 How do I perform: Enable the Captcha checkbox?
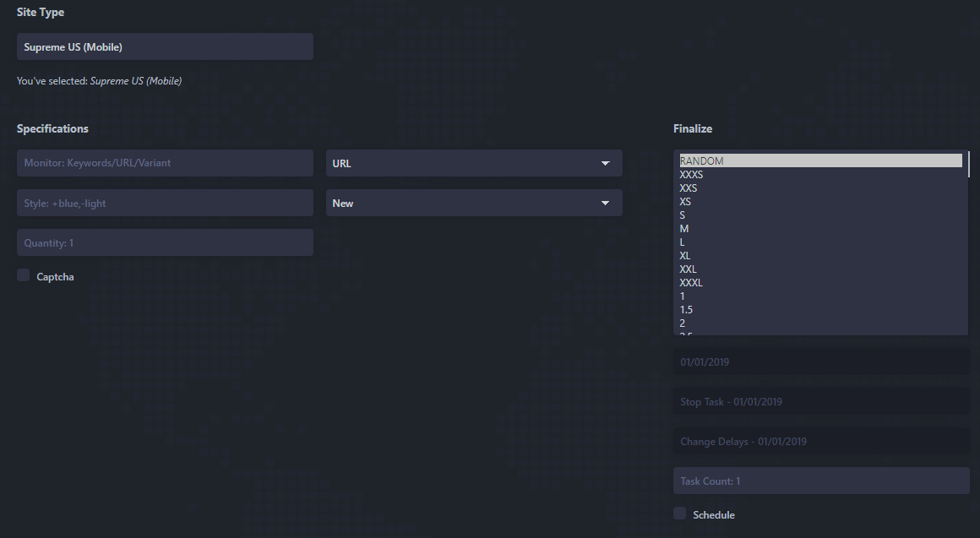tap(23, 275)
